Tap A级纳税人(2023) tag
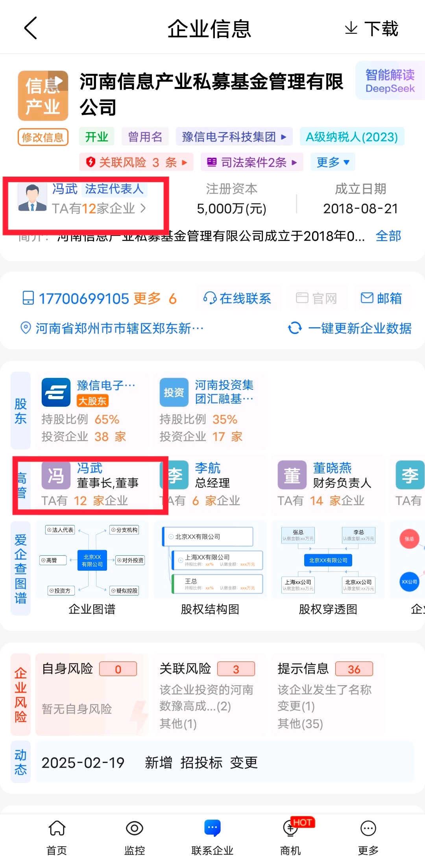This screenshot has height=868, width=425. click(352, 137)
